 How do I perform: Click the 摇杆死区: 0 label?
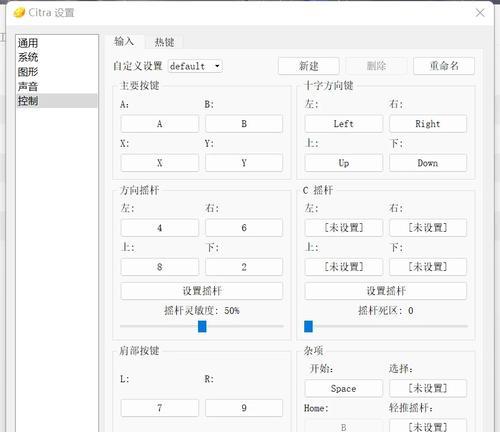point(386,311)
